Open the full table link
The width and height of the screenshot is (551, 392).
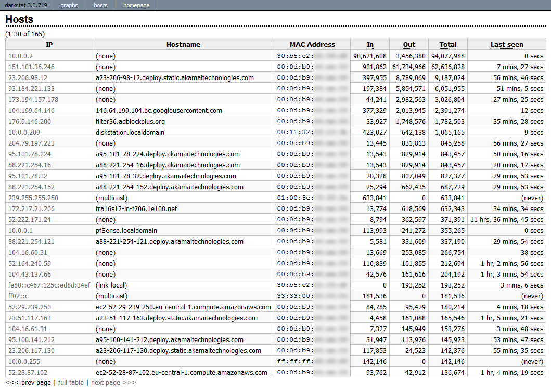pos(71,383)
